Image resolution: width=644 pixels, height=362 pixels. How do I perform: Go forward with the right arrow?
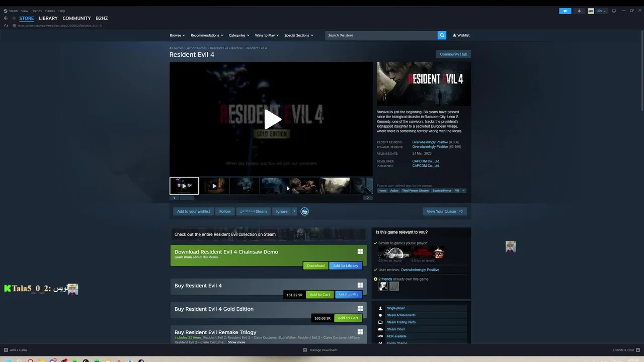14,18
